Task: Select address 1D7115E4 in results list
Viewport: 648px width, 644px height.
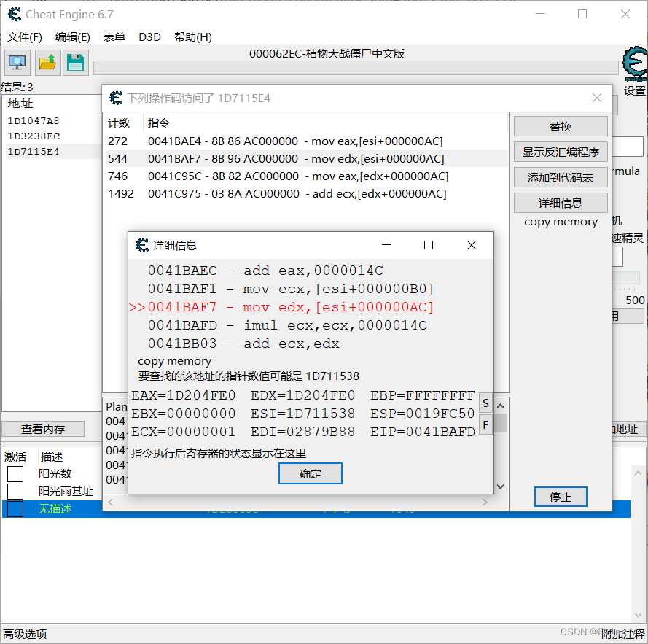Action: point(34,152)
